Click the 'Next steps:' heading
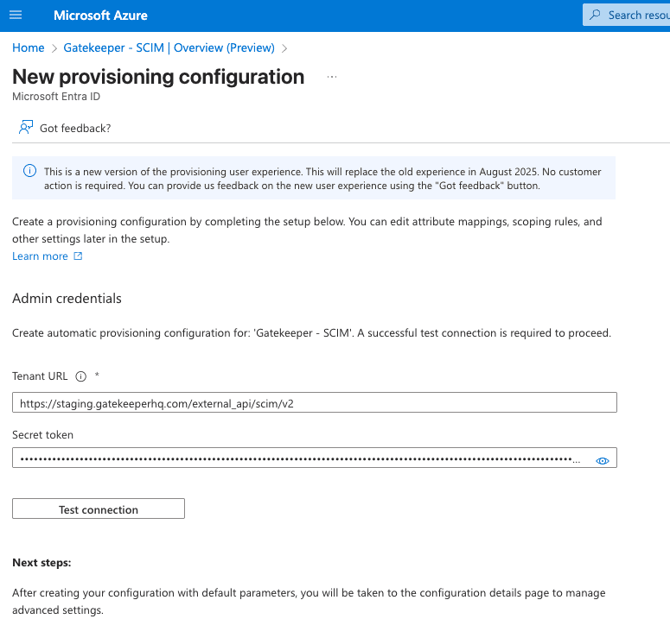The image size is (670, 638). tap(41, 562)
